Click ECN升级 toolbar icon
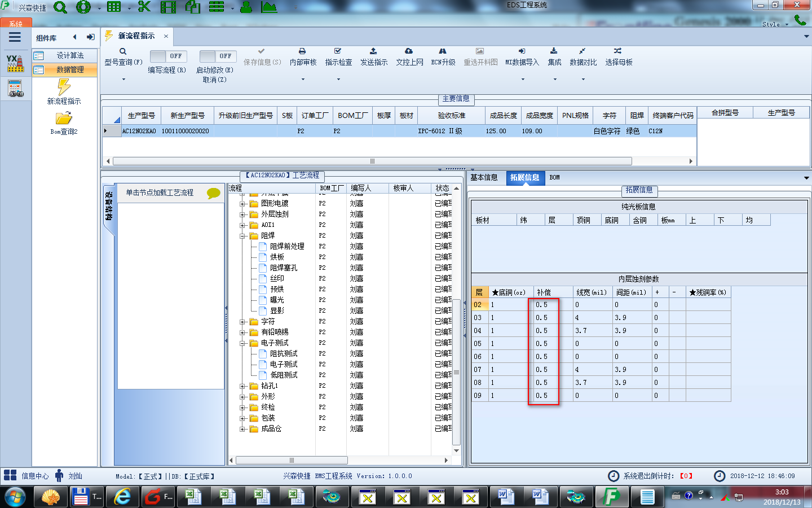This screenshot has width=812, height=508. tap(443, 51)
